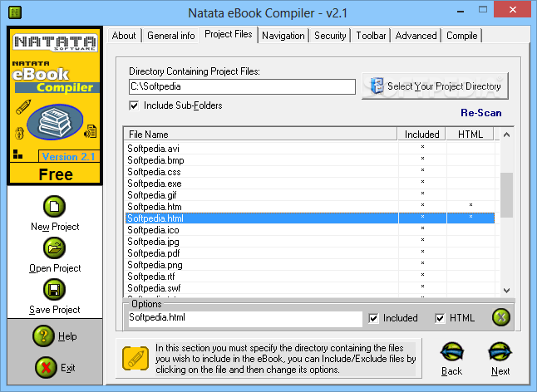The width and height of the screenshot is (537, 392).
Task: Click the Open Project folder icon
Action: 55,248
